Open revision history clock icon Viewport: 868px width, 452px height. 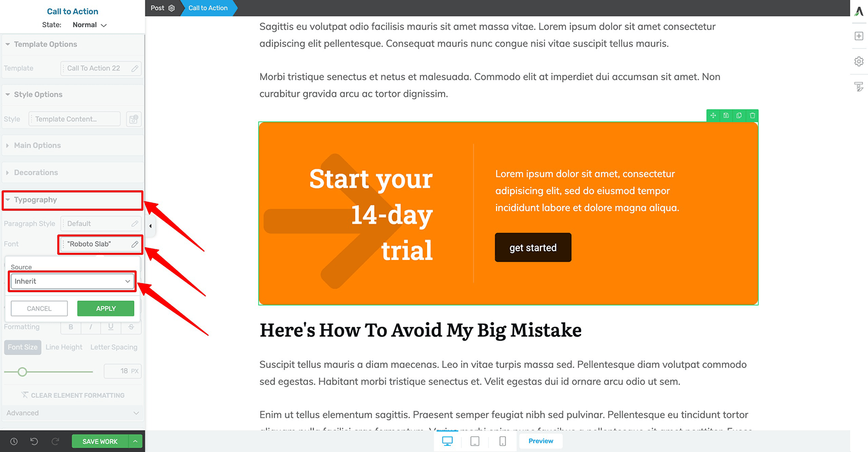(14, 441)
